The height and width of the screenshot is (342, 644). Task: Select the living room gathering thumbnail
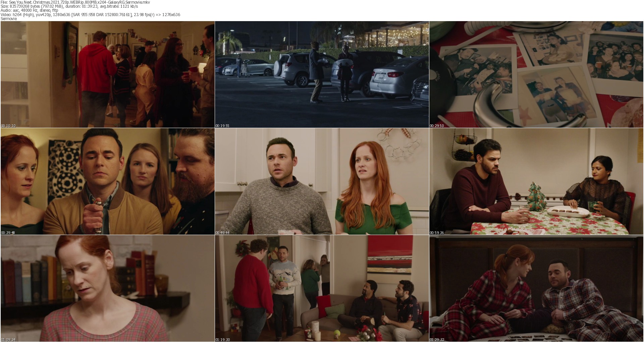[x=322, y=288]
